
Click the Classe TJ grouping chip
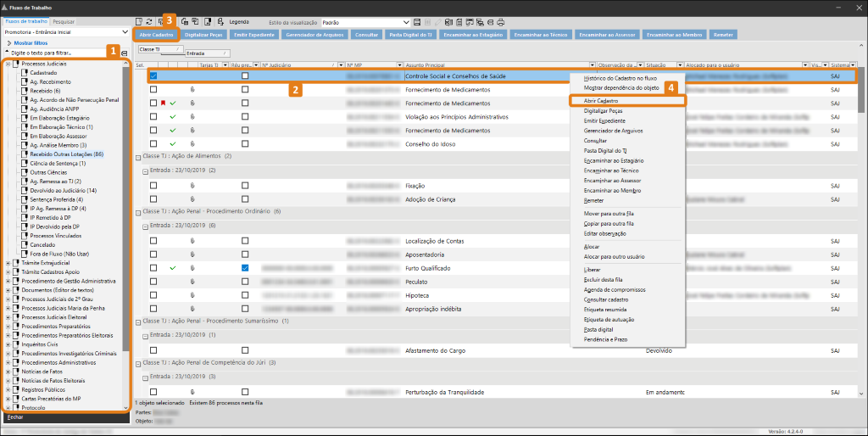pos(160,49)
